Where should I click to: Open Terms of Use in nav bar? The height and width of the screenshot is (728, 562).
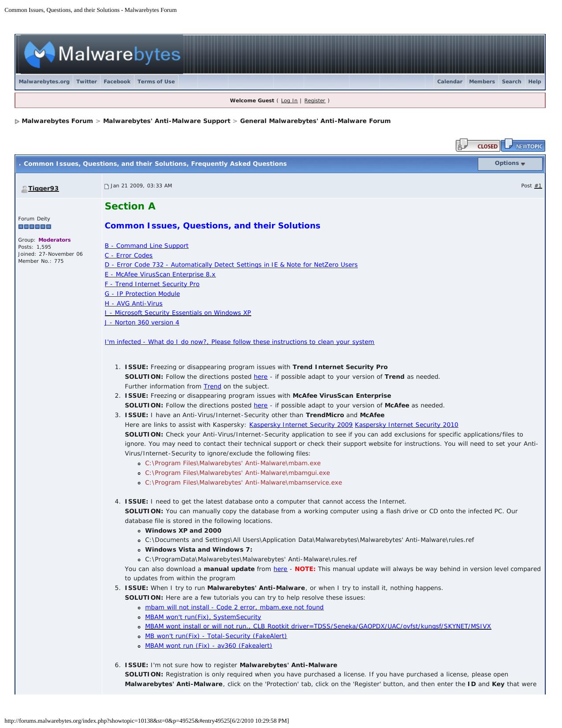(156, 82)
